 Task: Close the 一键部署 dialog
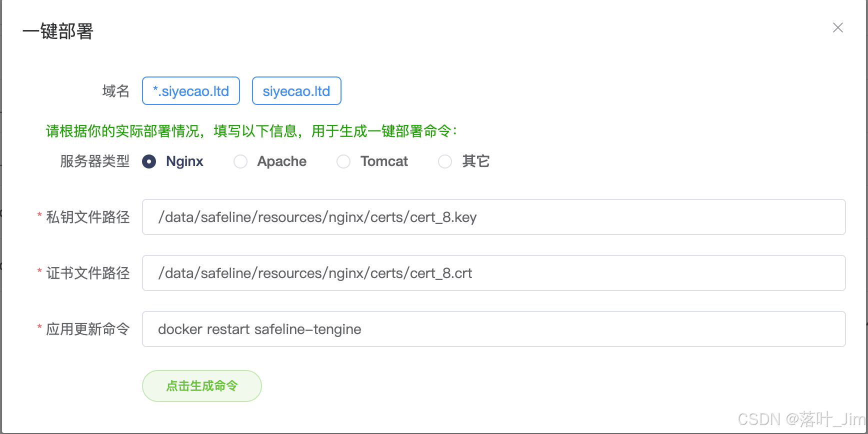(x=838, y=27)
